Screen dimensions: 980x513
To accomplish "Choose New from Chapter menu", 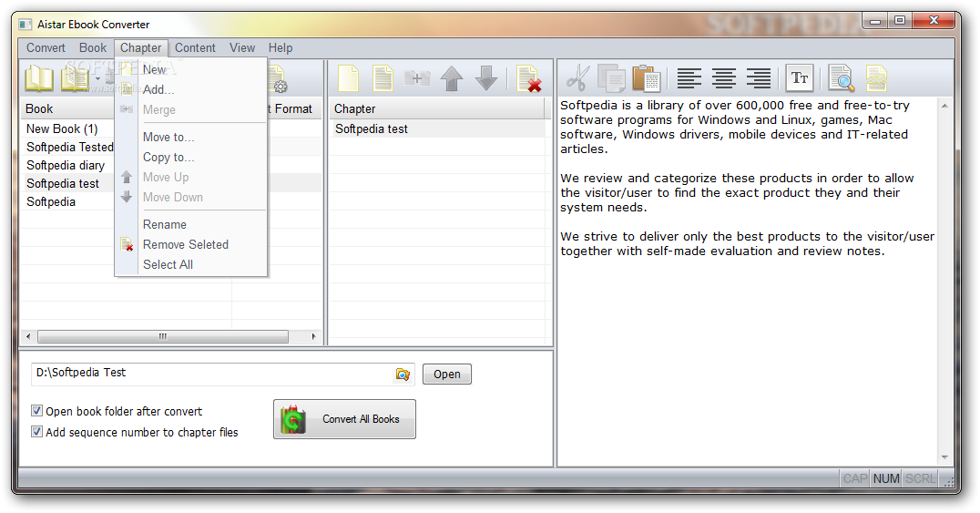I will [x=191, y=69].
